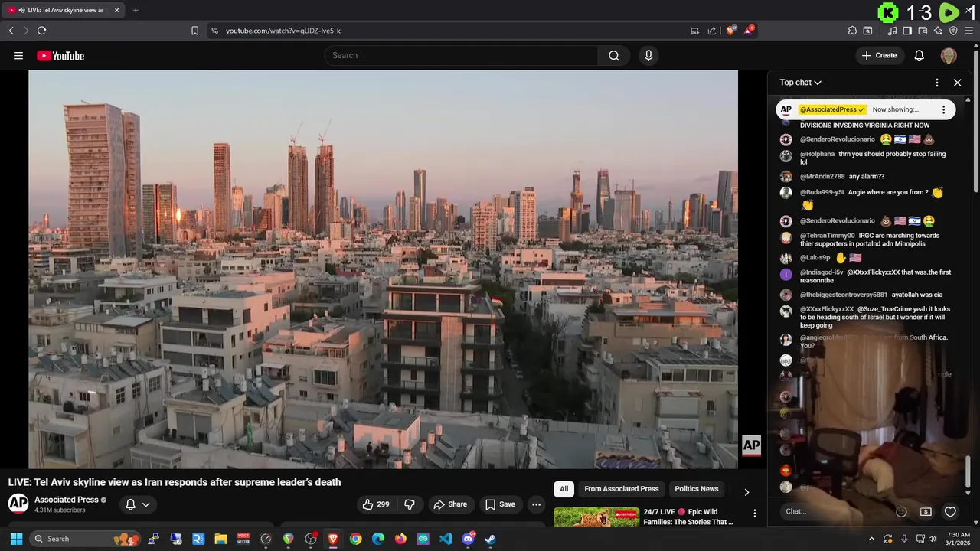This screenshot has width=980, height=551.
Task: Open Steam from the taskbar
Action: pos(490,539)
